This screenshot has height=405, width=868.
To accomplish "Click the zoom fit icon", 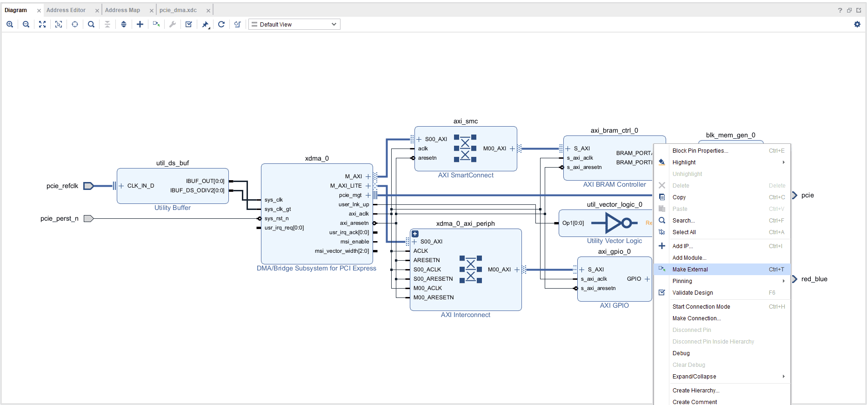I will (x=42, y=24).
